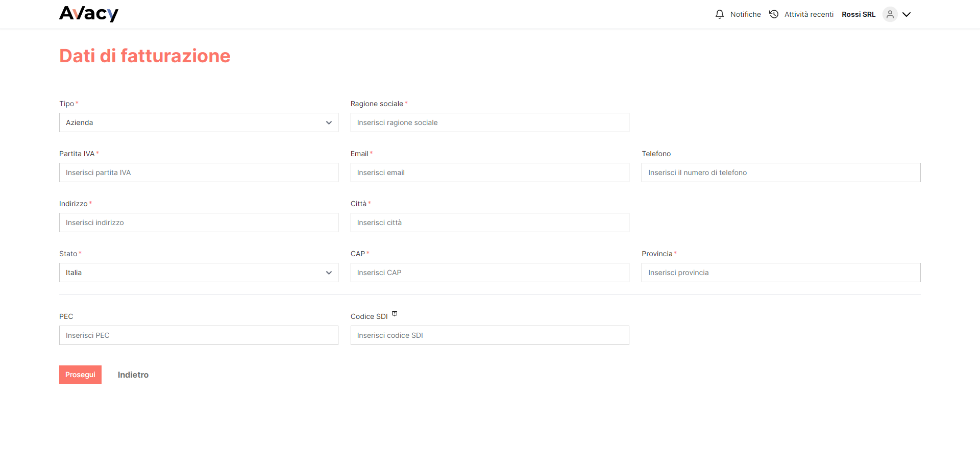The height and width of the screenshot is (469, 980).
Task: Click the user avatar icon
Action: click(890, 14)
